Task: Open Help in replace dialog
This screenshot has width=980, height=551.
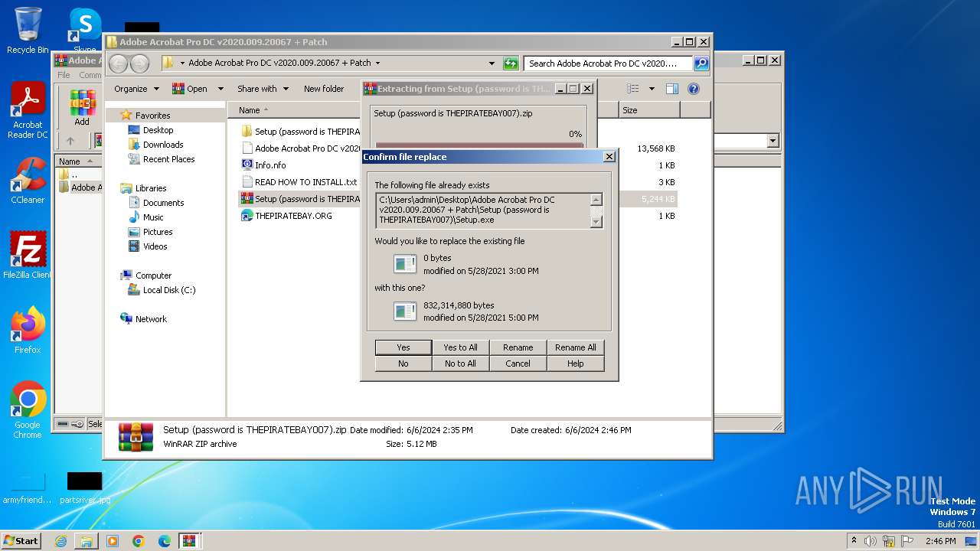Action: [x=575, y=364]
